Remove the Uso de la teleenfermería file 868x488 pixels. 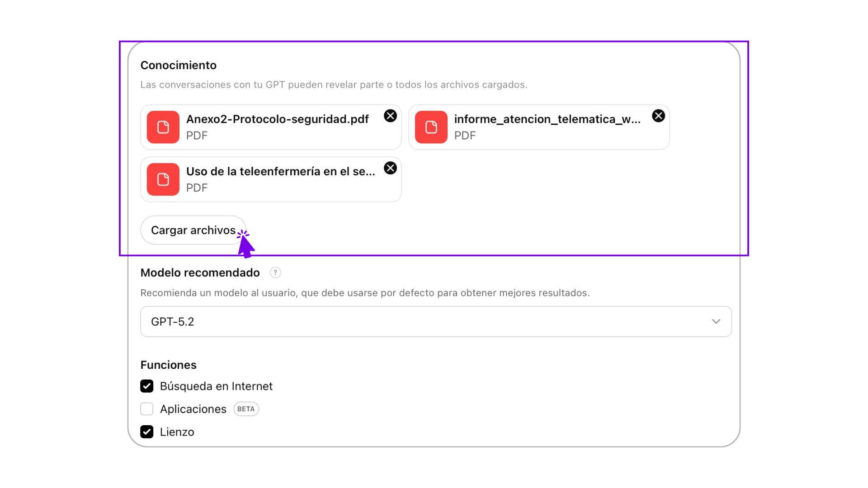390,168
